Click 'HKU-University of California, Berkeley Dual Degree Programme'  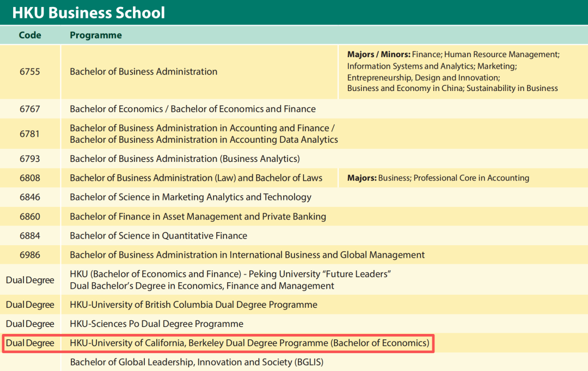point(249,343)
